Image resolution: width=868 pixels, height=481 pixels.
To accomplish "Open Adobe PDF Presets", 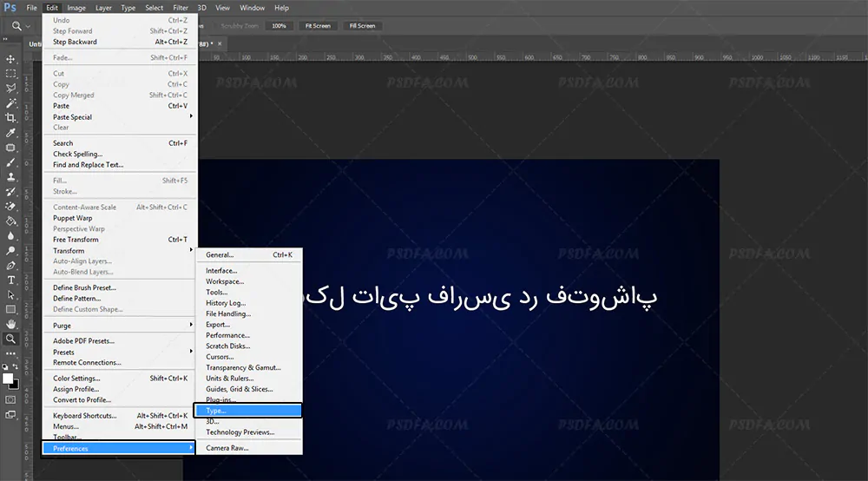I will pyautogui.click(x=120, y=340).
